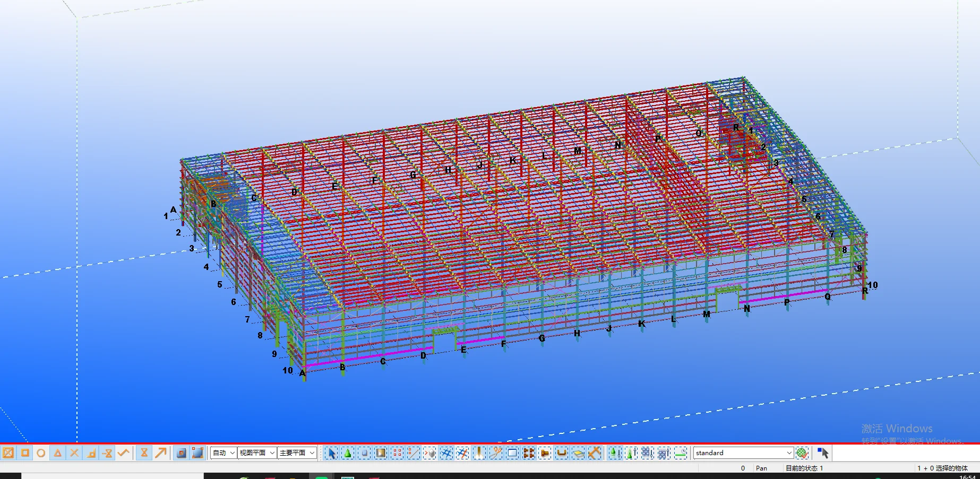Click the select components green cone icon

point(347,453)
